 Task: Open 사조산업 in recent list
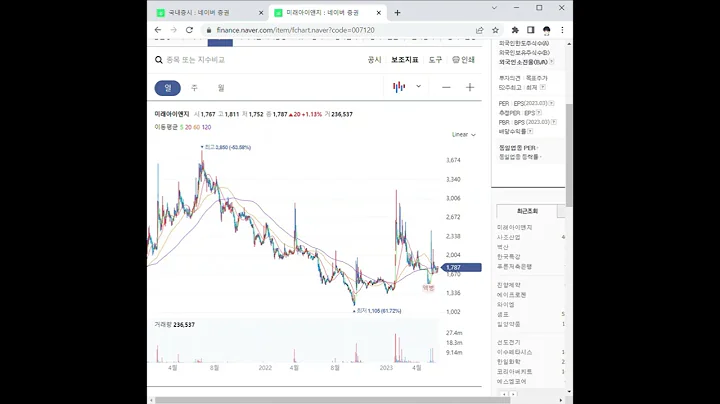pyautogui.click(x=508, y=237)
